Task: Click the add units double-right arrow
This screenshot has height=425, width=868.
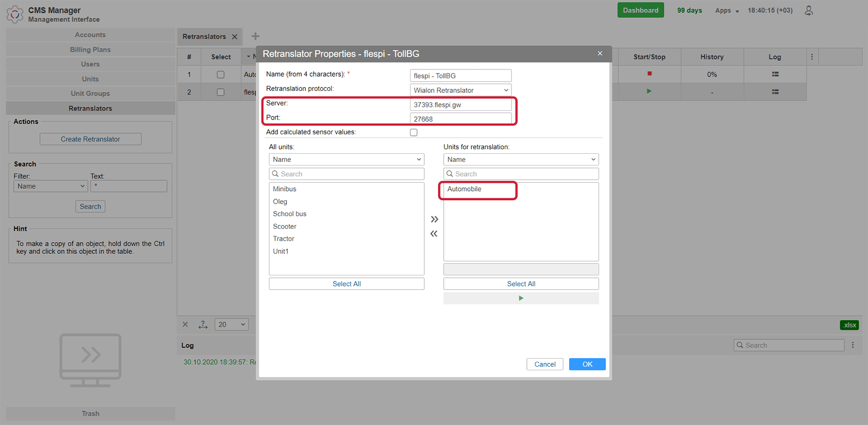Action: (x=434, y=219)
